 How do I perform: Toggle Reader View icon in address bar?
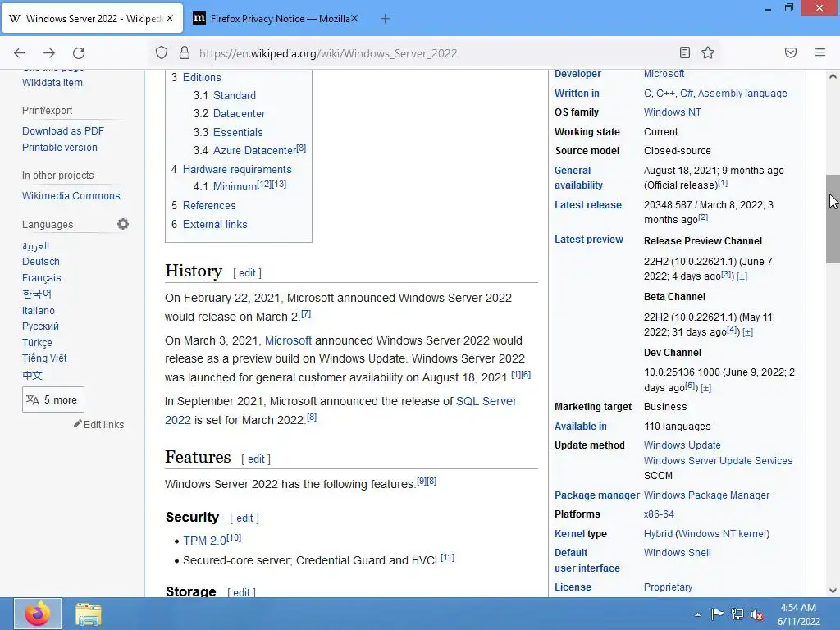(x=685, y=52)
